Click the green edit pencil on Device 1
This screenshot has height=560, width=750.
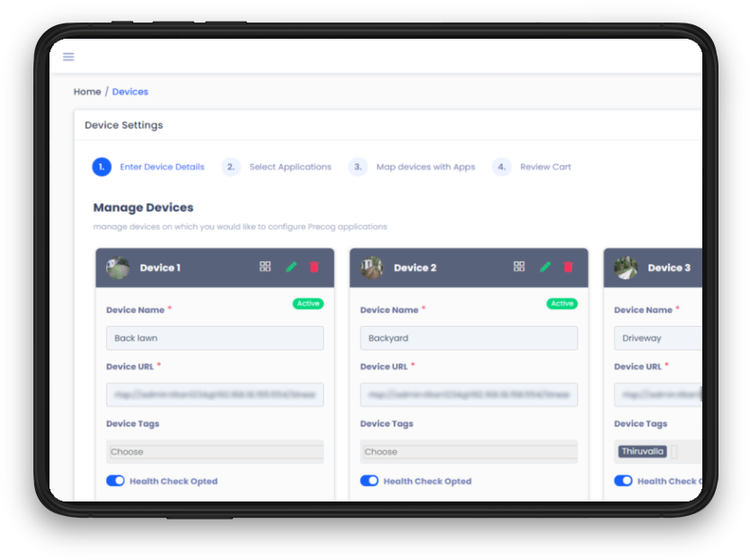291,266
